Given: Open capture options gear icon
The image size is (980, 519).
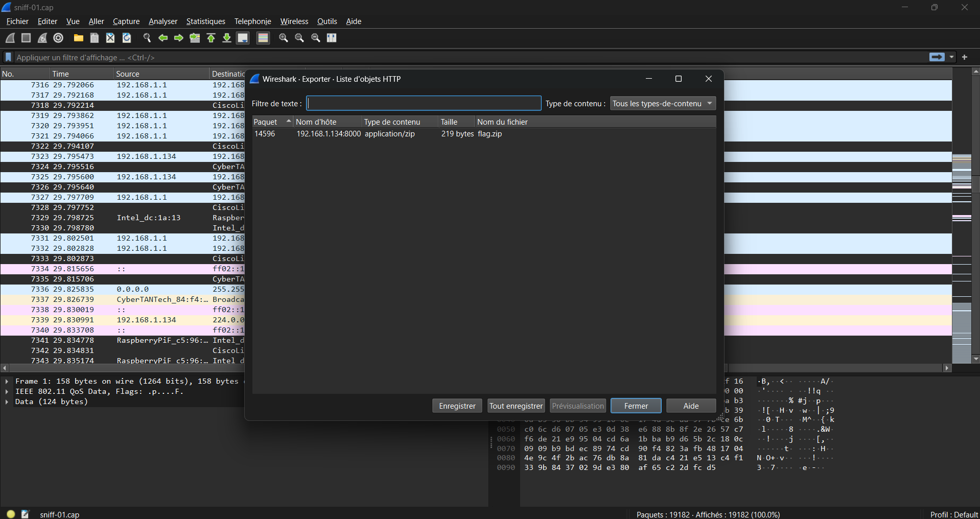Looking at the screenshot, I should coord(58,38).
